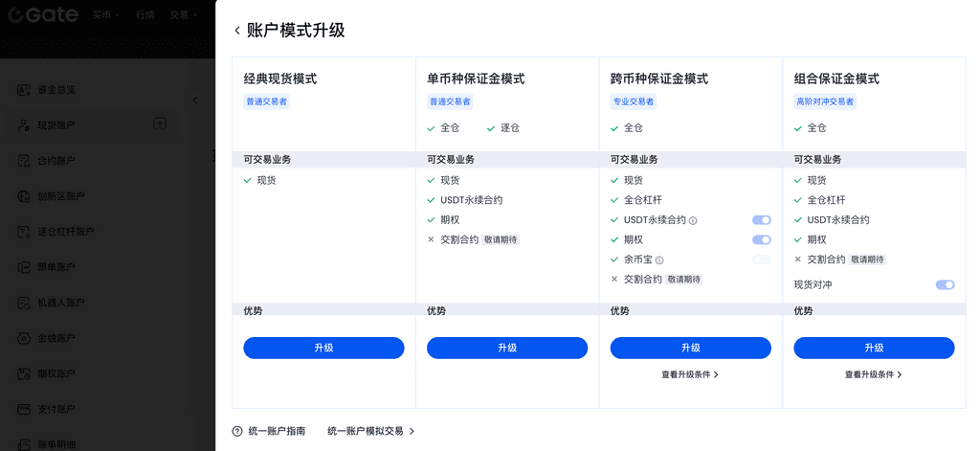
Task: Click the question mark icon for 统一账户指南
Action: [x=237, y=432]
